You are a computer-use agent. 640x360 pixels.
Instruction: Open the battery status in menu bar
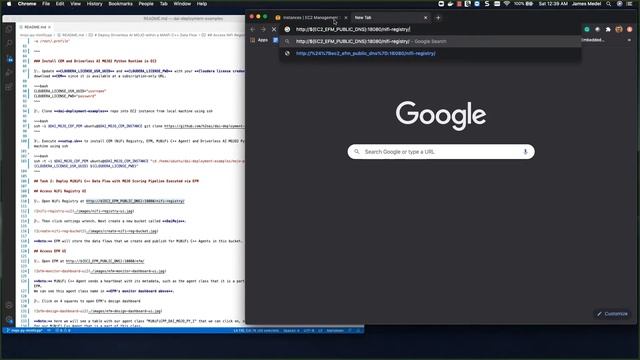[524, 4]
